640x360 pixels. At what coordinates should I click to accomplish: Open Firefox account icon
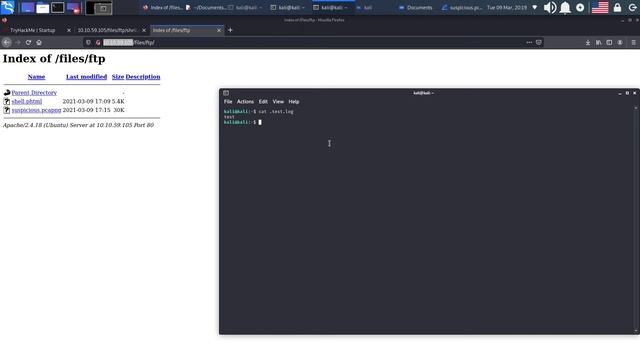pos(620,42)
